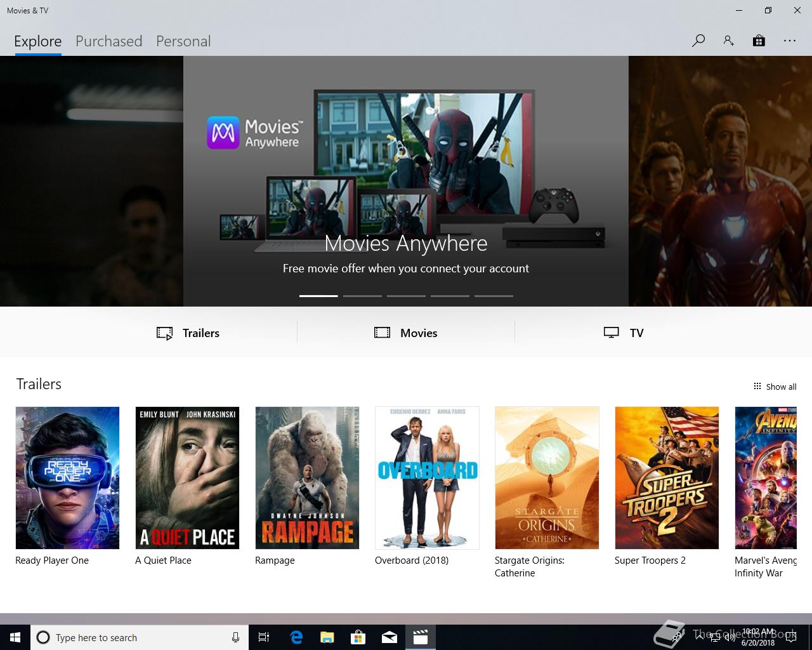
Task: Open the Store shopping bag icon
Action: 759,41
